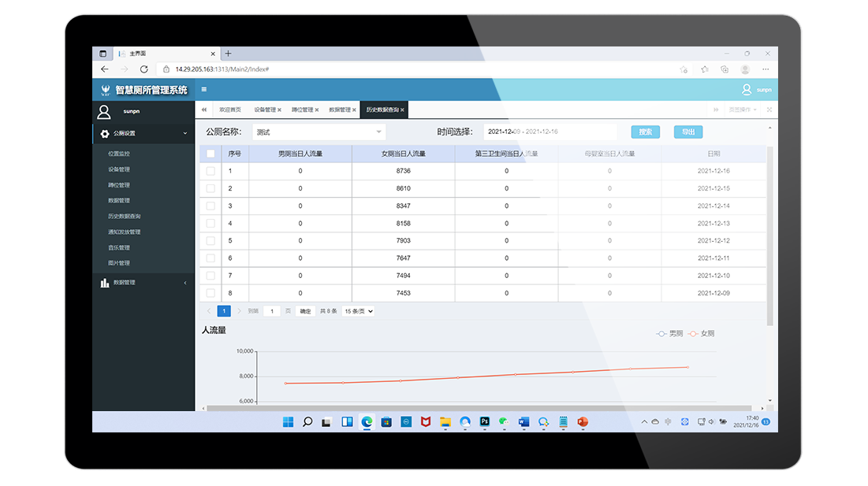Viewport: 868px width, 486px height.
Task: Toggle fullscreen icon at tab bar right
Action: [769, 109]
